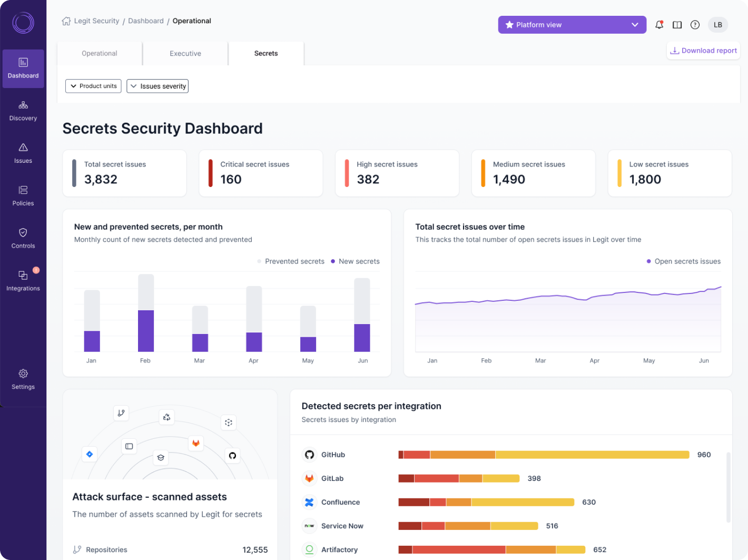Image resolution: width=748 pixels, height=560 pixels.
Task: Click the notifications bell icon
Action: pyautogui.click(x=658, y=24)
